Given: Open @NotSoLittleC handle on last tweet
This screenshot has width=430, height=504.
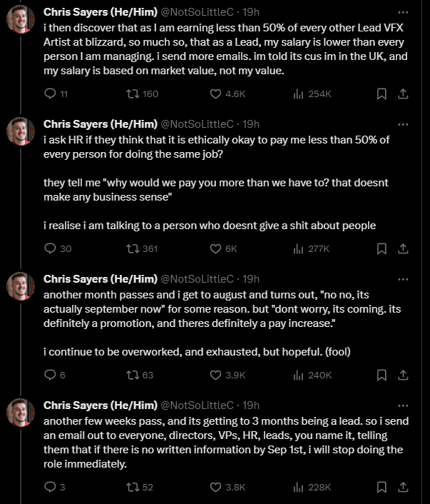Looking at the screenshot, I should tap(197, 405).
